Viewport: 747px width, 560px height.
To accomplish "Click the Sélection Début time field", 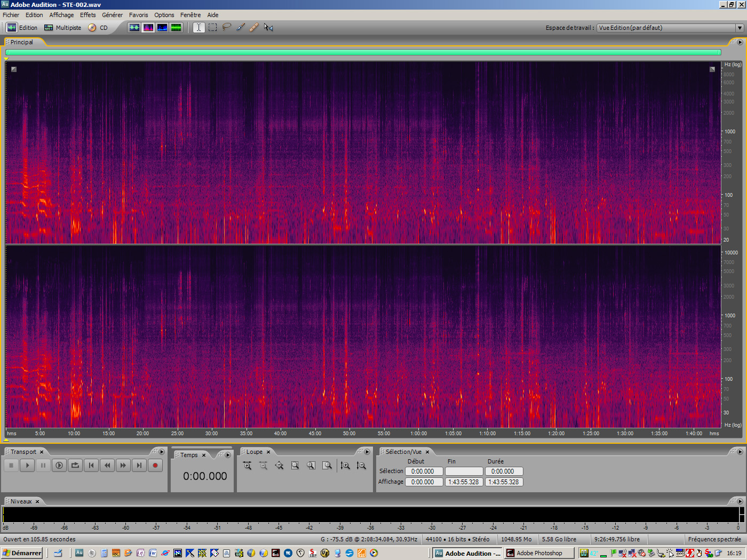I will (423, 471).
